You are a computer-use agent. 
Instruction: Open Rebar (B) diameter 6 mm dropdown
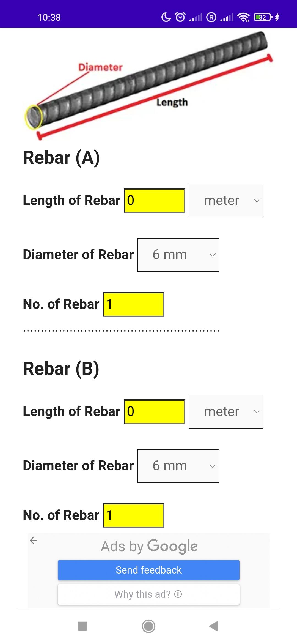[178, 466]
